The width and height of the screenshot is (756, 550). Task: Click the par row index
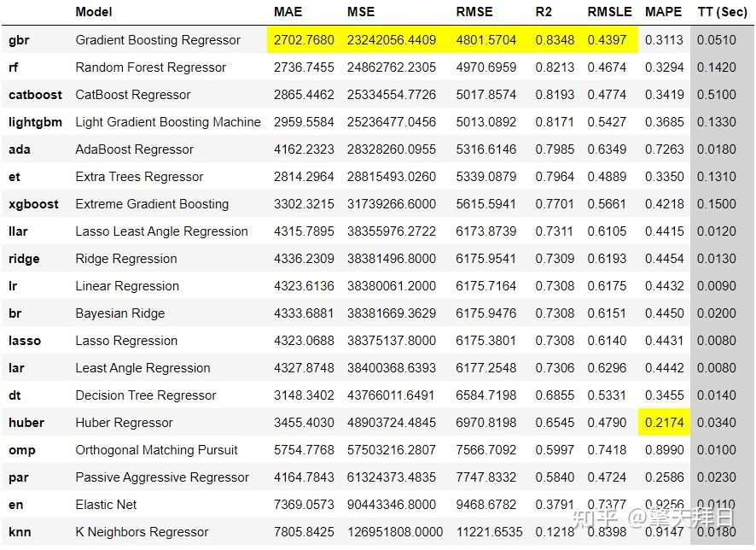18,477
